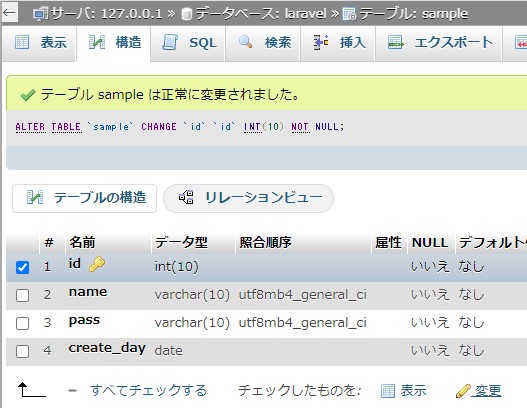Click the データ型 column header

181,242
